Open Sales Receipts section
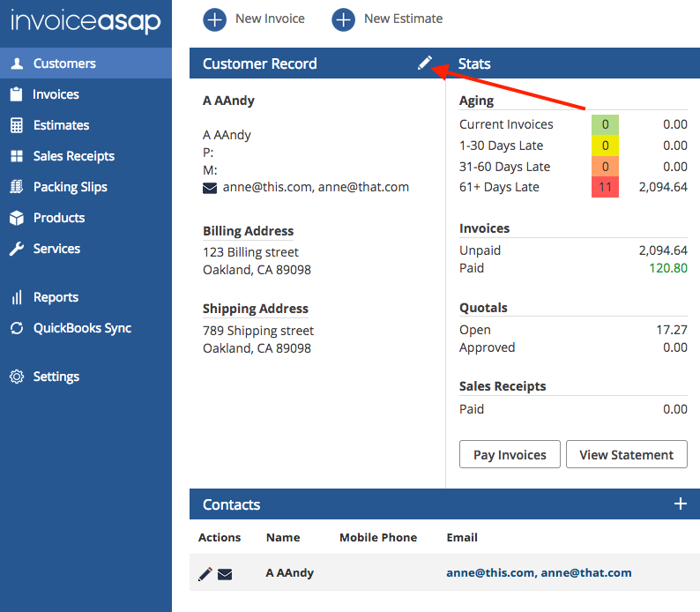This screenshot has height=612, width=700. pyautogui.click(x=73, y=156)
